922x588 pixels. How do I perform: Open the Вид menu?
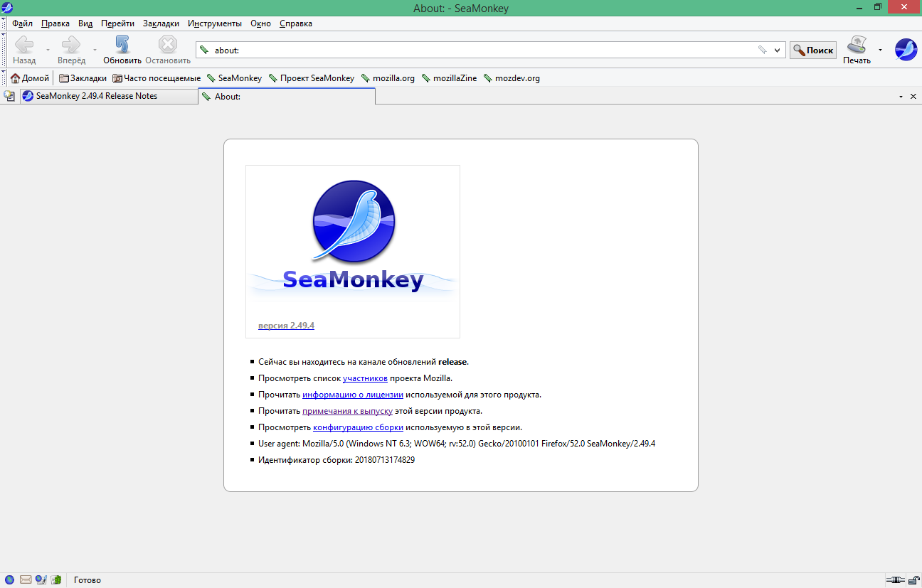(85, 23)
